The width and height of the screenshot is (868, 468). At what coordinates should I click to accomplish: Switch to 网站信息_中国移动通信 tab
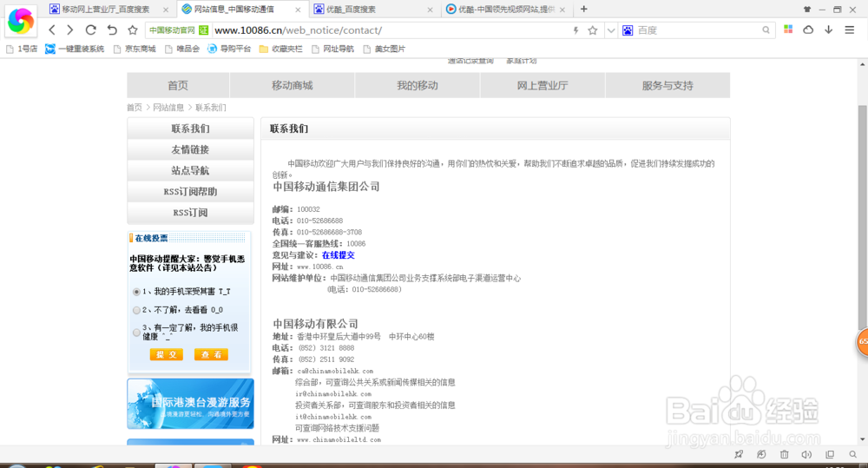(233, 10)
